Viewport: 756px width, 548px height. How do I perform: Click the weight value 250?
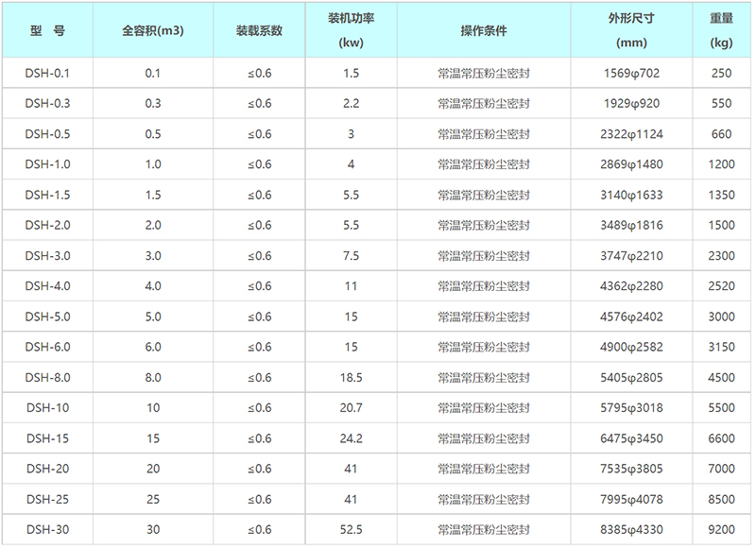(721, 69)
